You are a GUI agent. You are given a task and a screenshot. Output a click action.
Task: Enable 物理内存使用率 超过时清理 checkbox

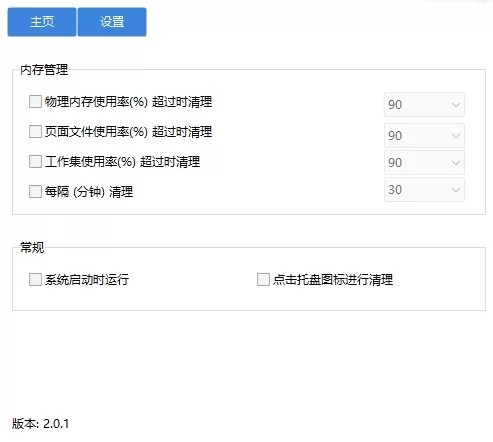35,101
